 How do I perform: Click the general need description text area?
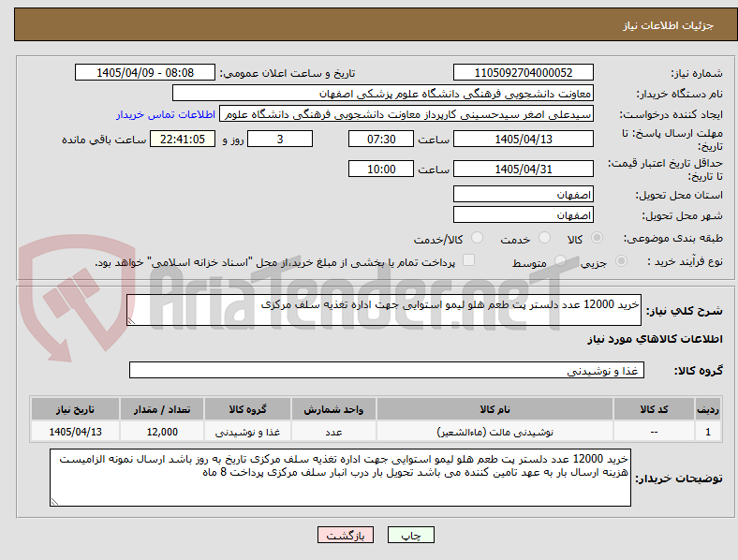pos(384,310)
